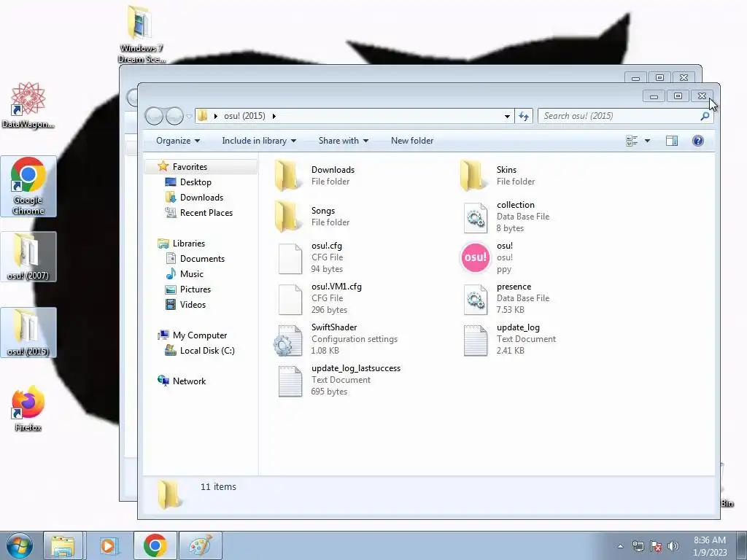Select Desktop in the navigation pane

(x=196, y=182)
